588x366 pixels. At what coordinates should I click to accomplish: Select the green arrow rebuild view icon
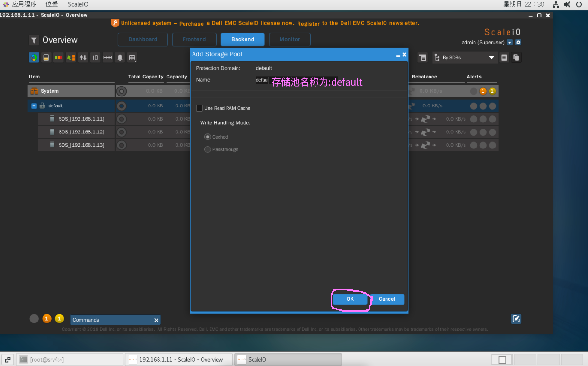[71, 57]
